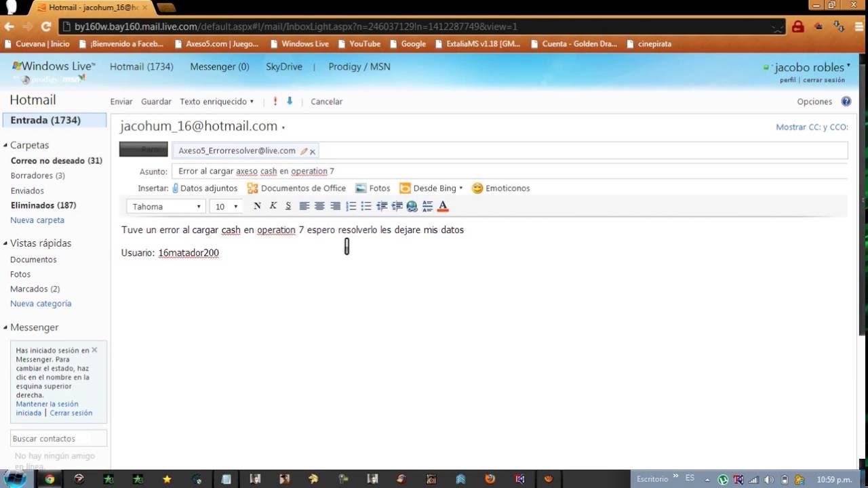Focus the Buscar contactos field
Image resolution: width=868 pixels, height=488 pixels.
click(59, 439)
